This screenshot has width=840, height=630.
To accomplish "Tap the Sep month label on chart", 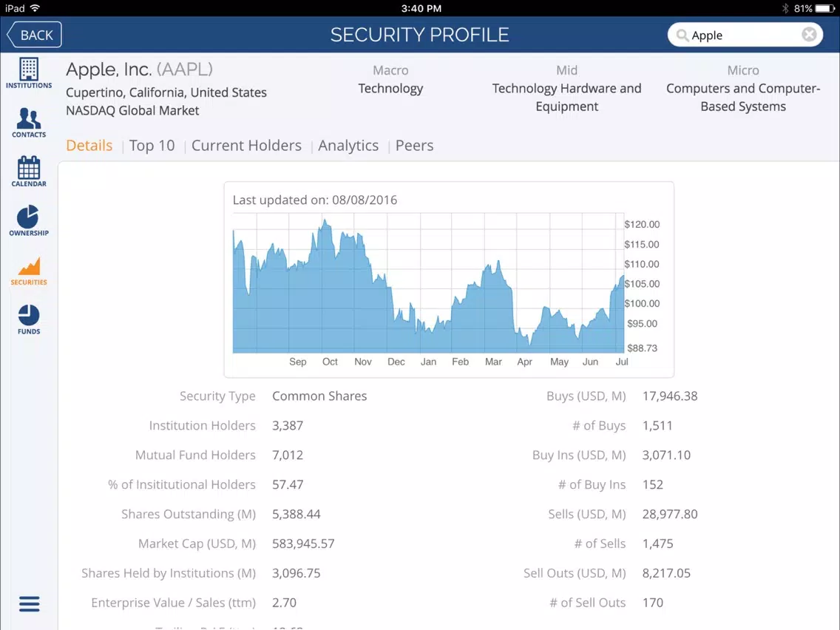I will click(298, 362).
